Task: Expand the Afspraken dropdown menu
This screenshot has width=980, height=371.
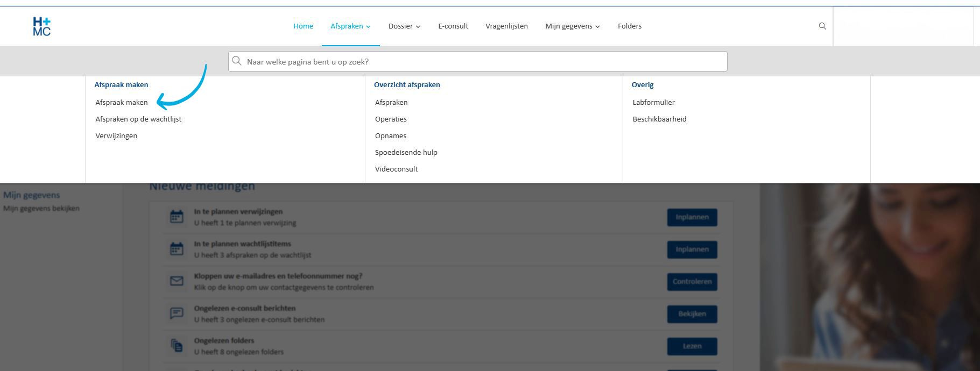Action: pos(350,26)
